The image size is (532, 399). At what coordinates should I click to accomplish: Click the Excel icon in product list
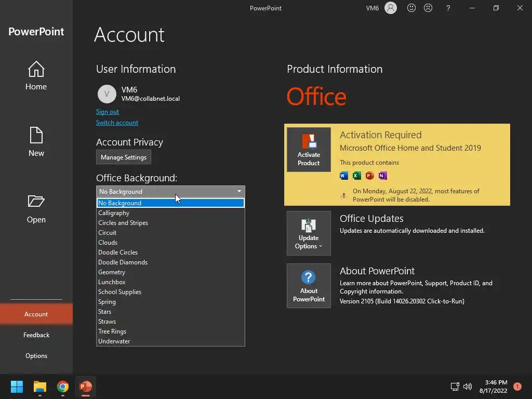[356, 176]
